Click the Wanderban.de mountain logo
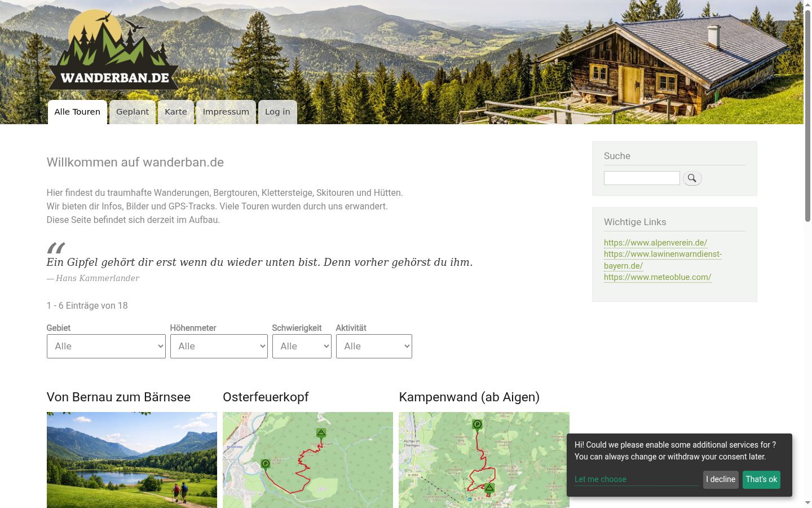Viewport: 812px width, 508px height. click(x=113, y=50)
